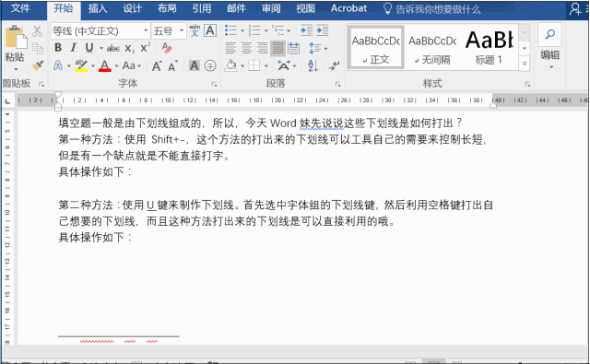Open the font name combo box
The height and width of the screenshot is (364, 590).
pyautogui.click(x=100, y=30)
